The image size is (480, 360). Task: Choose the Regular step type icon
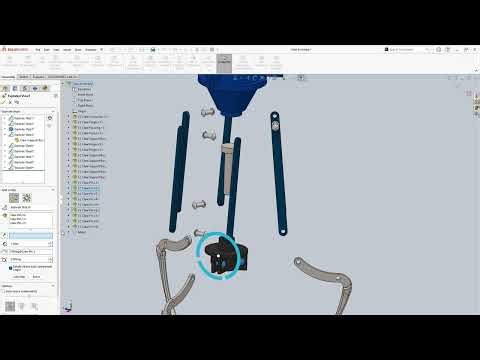[x=14, y=198]
